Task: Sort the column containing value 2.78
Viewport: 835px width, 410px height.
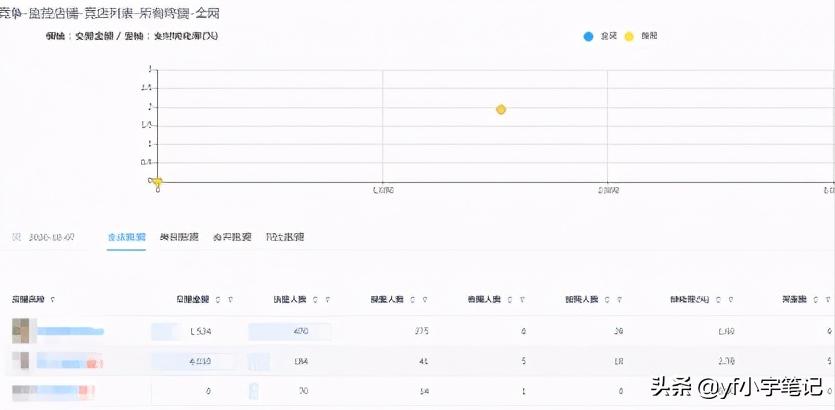Action: click(719, 300)
